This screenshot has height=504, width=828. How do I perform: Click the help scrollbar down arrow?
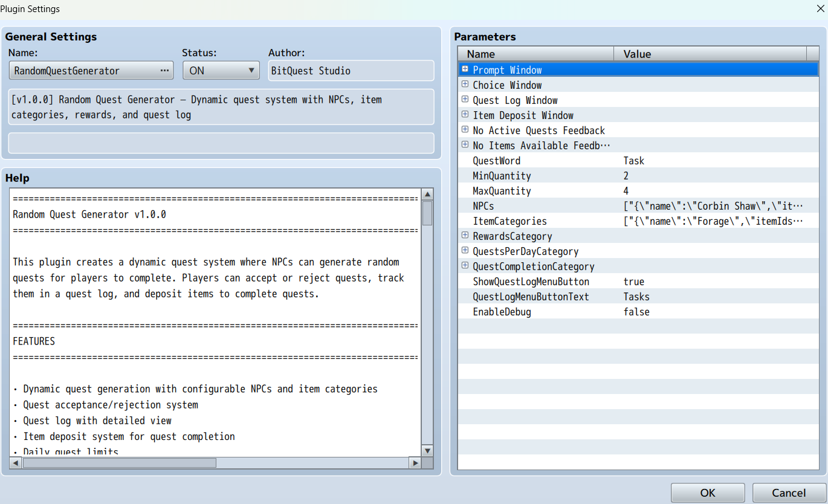pyautogui.click(x=427, y=451)
